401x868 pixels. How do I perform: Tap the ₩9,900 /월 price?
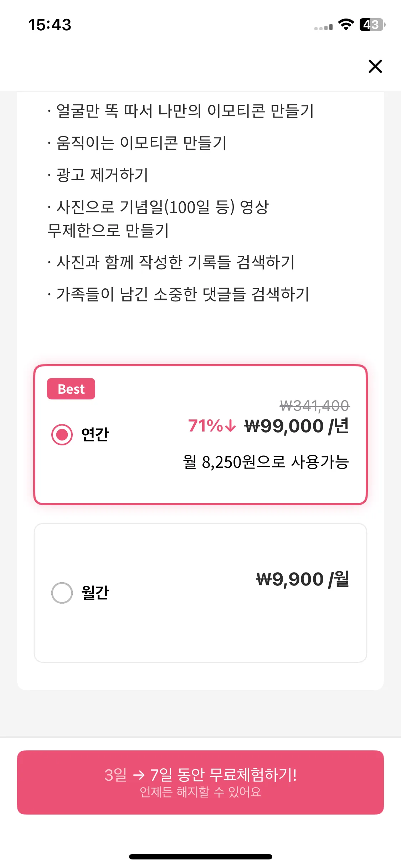[x=303, y=579]
